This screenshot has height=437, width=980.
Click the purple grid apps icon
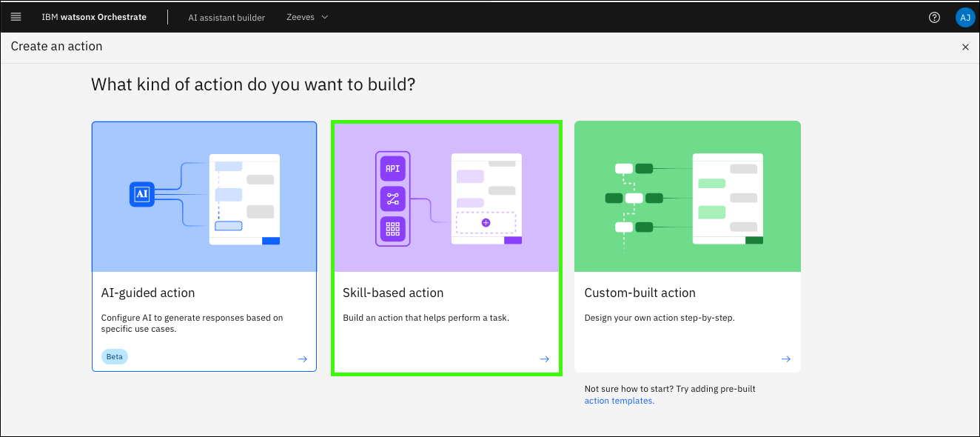click(392, 229)
